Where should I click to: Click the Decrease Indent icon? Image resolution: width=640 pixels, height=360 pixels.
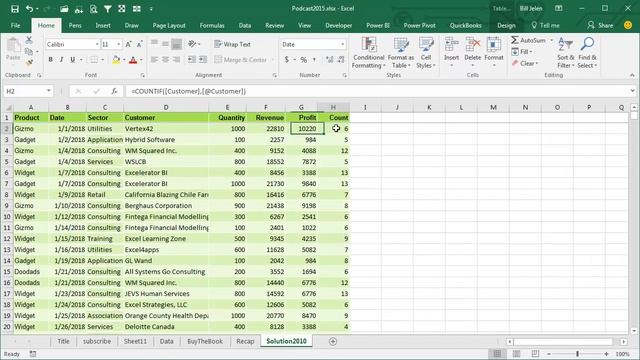pyautogui.click(x=191, y=60)
